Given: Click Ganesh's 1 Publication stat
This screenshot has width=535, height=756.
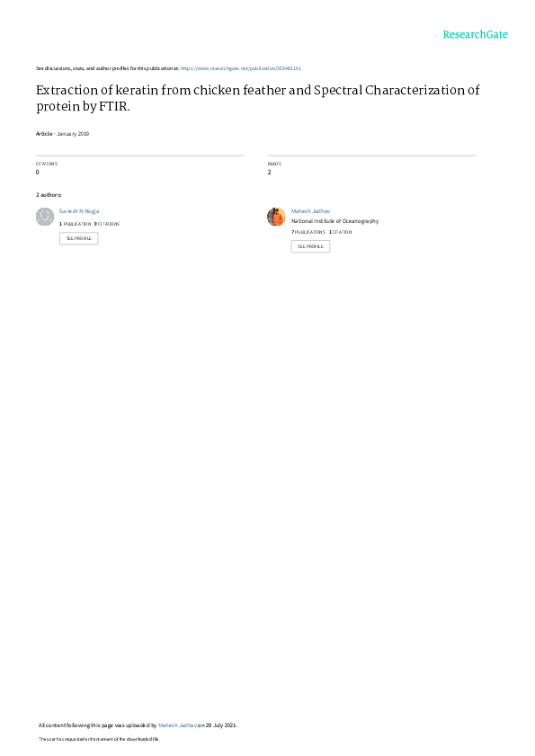Looking at the screenshot, I should [76, 224].
